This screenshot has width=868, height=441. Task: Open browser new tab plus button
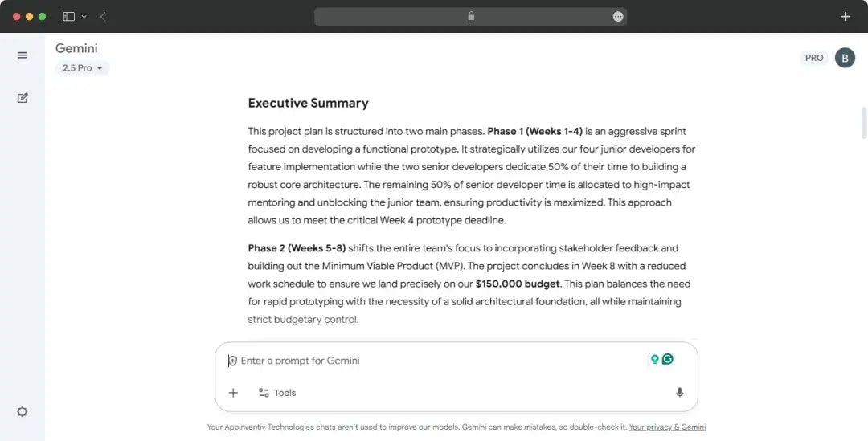[845, 16]
